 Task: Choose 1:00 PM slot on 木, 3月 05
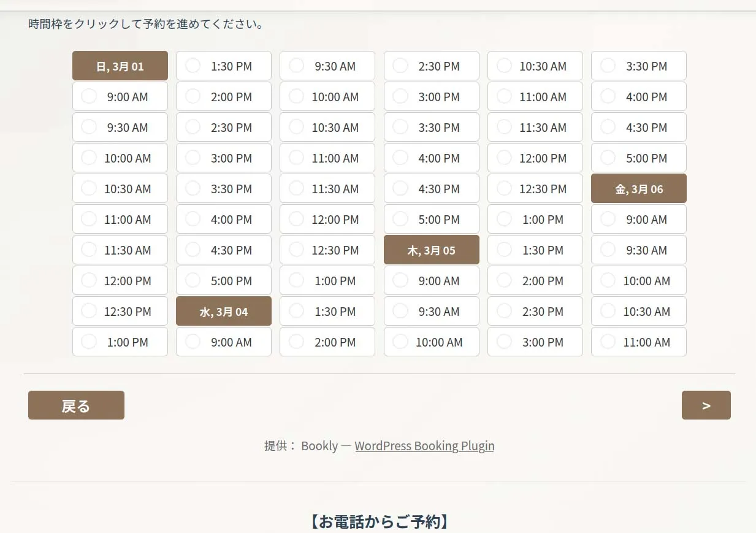pyautogui.click(x=535, y=220)
